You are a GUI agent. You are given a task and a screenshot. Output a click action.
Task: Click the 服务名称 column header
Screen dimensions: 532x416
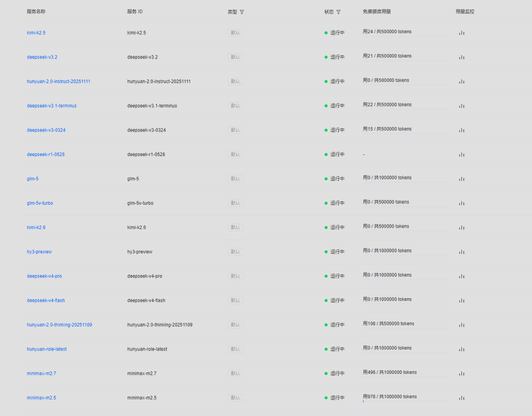pyautogui.click(x=36, y=12)
